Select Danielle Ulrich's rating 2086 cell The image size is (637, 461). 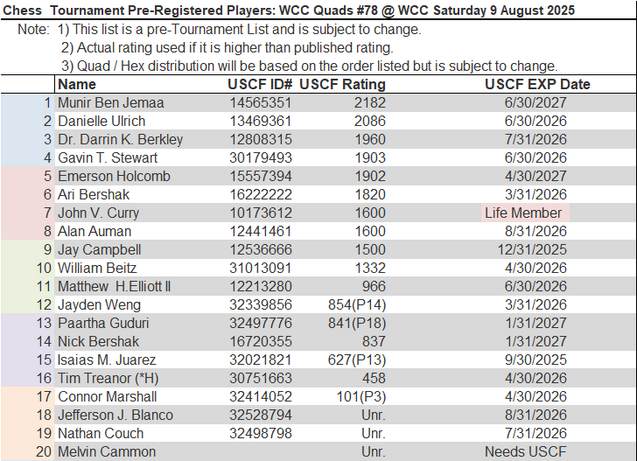(369, 121)
